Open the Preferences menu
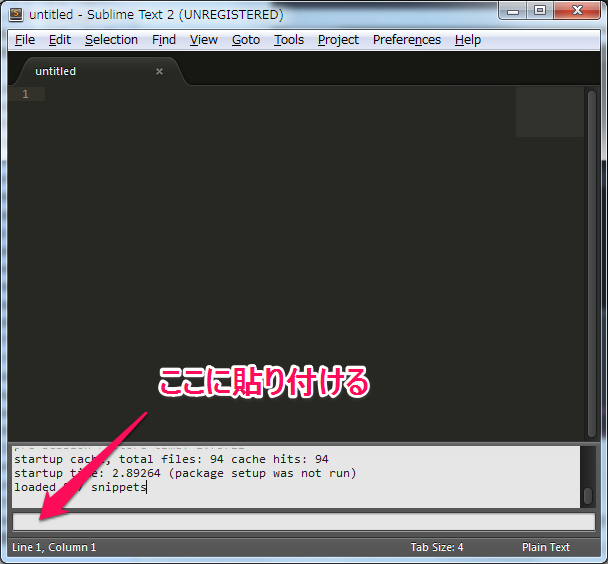Image resolution: width=608 pixels, height=564 pixels. click(x=407, y=40)
